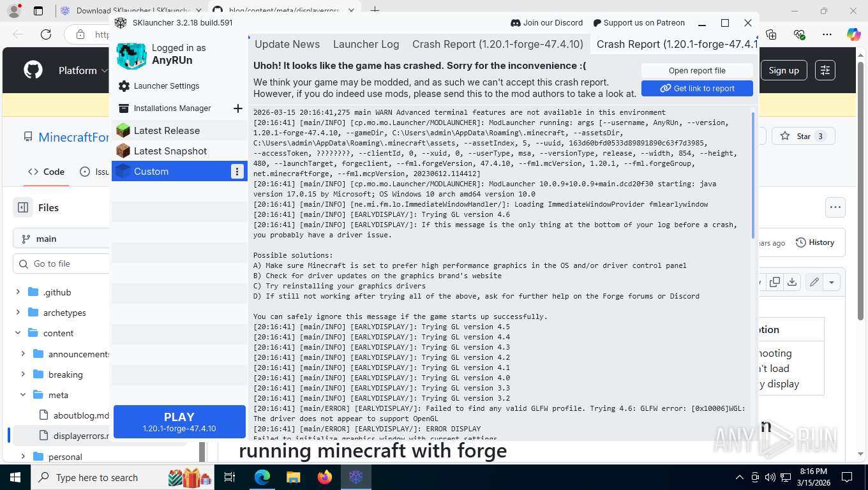The height and width of the screenshot is (490, 868).
Task: Open GitHub more options ellipsis button
Action: point(835,207)
